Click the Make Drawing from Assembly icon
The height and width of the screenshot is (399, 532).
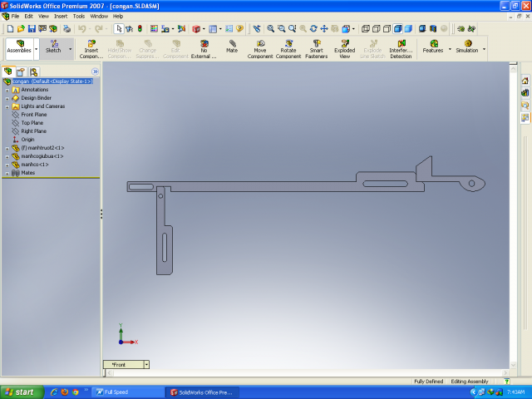click(x=42, y=29)
